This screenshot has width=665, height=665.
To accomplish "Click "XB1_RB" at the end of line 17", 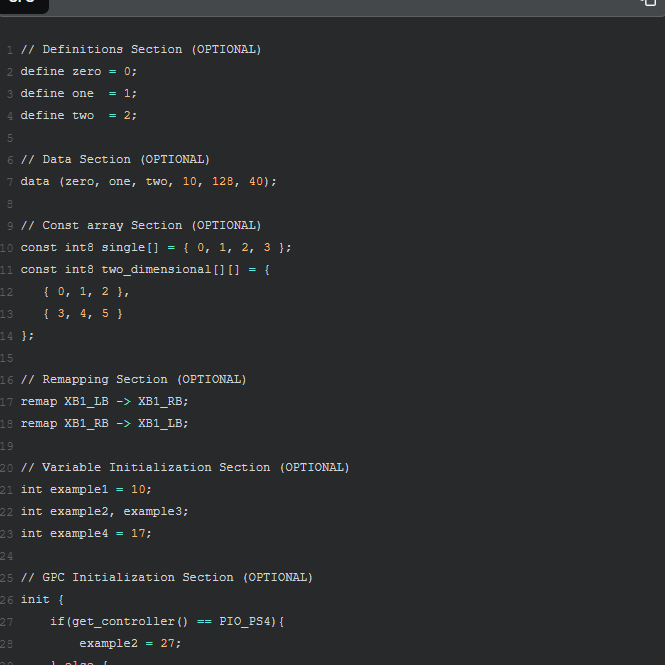I will 162,401.
